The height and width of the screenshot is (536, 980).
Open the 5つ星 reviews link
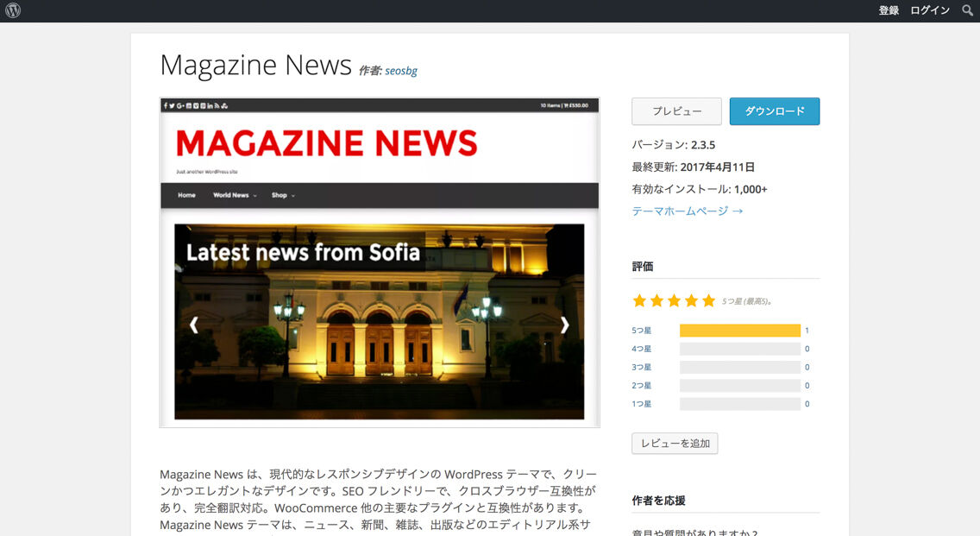pos(641,331)
